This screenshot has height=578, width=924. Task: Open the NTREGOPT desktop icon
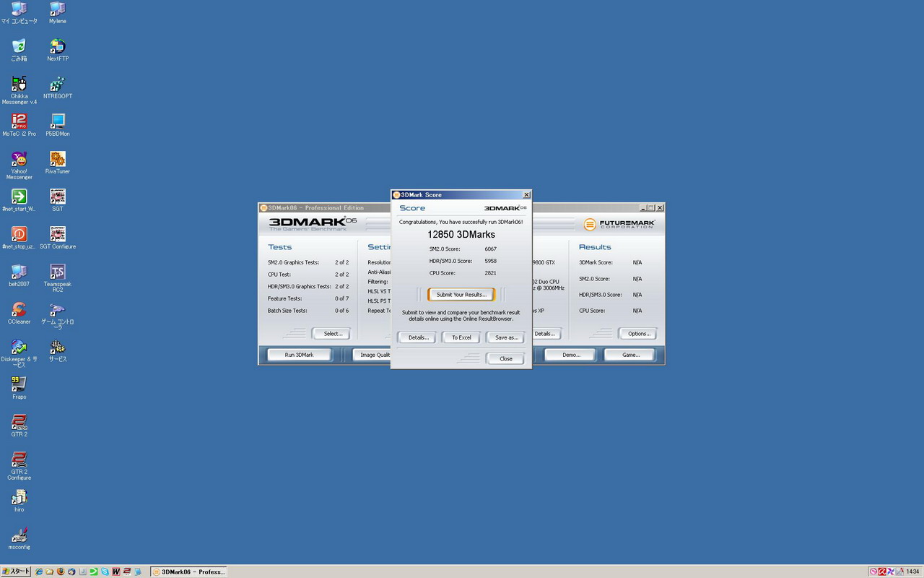pos(57,87)
